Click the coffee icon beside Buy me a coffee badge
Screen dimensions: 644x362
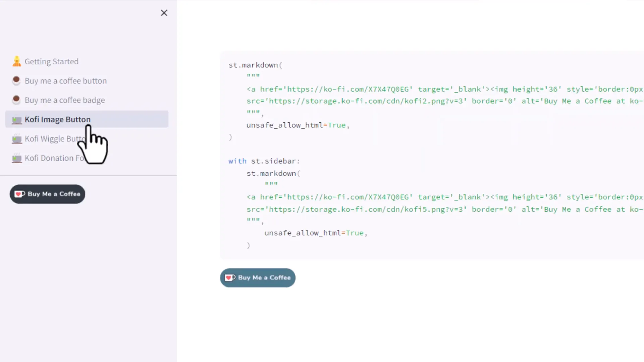coord(16,100)
